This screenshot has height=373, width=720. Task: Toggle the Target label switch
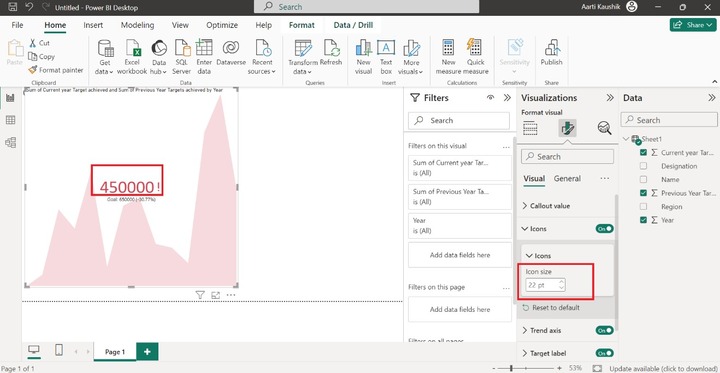coord(604,353)
